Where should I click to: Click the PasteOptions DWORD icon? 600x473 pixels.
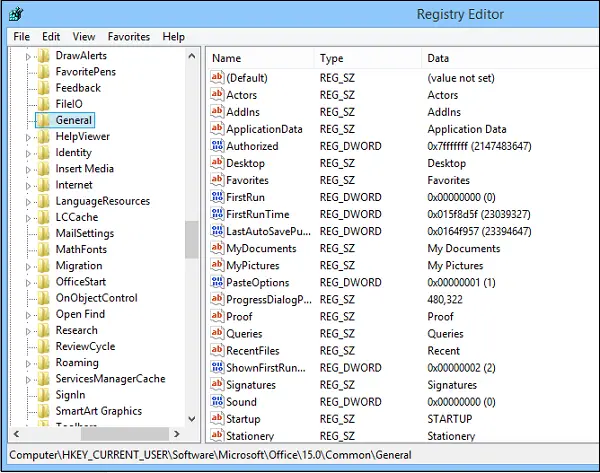tap(217, 282)
